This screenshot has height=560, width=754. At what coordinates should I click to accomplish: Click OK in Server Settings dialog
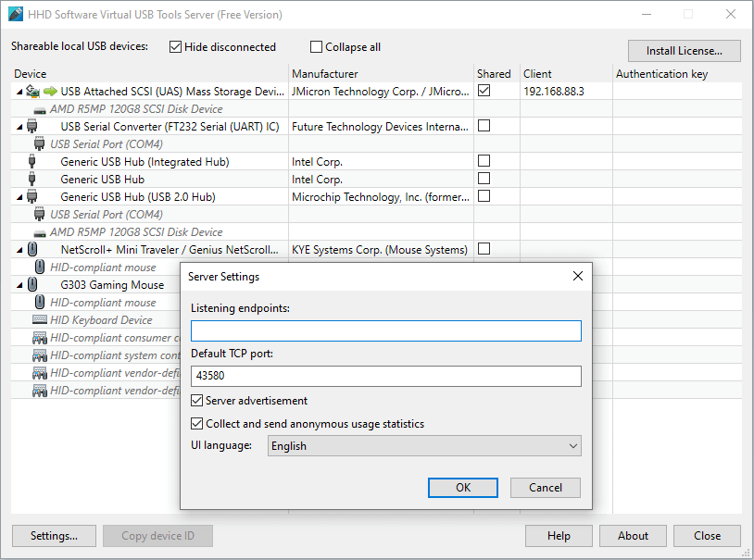pyautogui.click(x=463, y=488)
